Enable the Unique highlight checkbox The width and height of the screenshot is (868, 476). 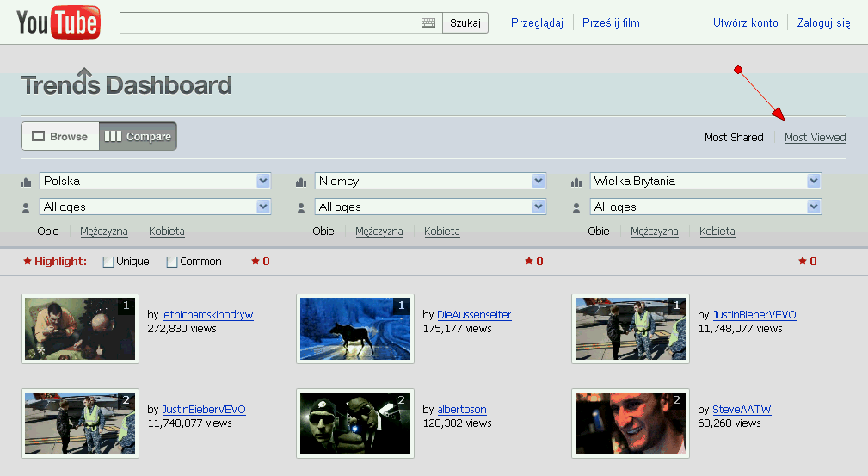click(108, 262)
